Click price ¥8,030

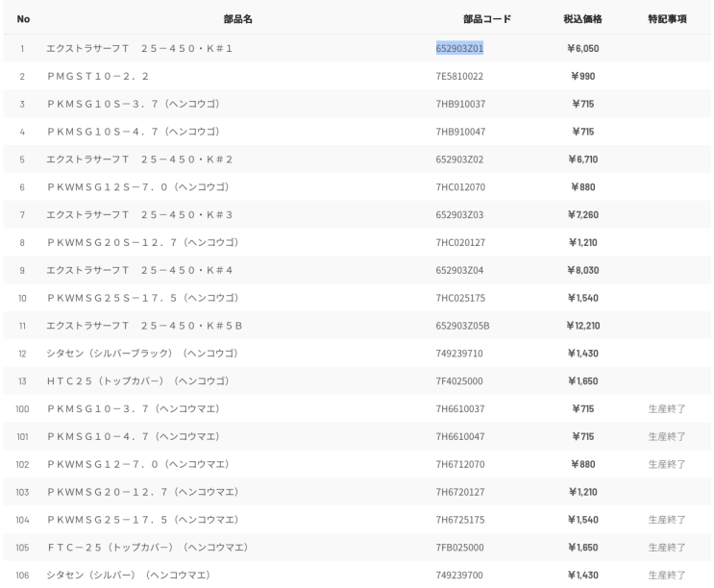click(583, 270)
